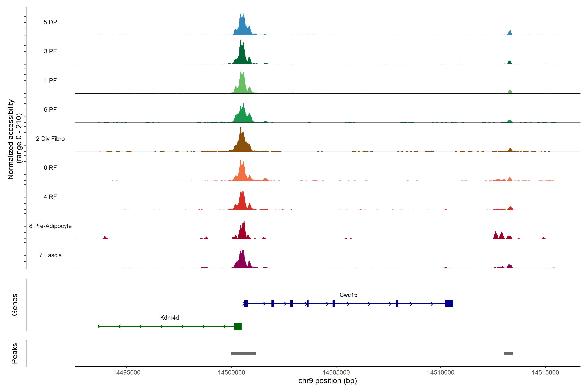The image size is (588, 392).
Task: Click the 3 PF track label
Action: [x=50, y=51]
